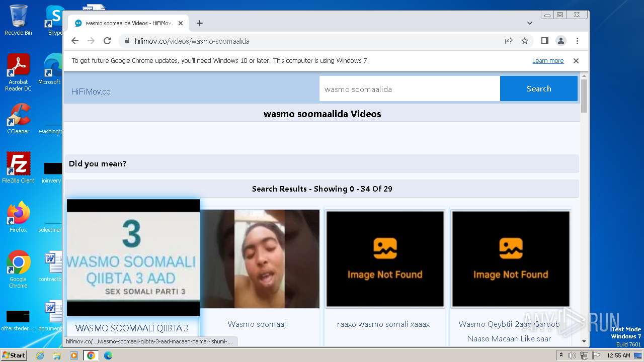The image size is (644, 362).
Task: Open the FileZilla Client desktop icon
Action: (18, 167)
